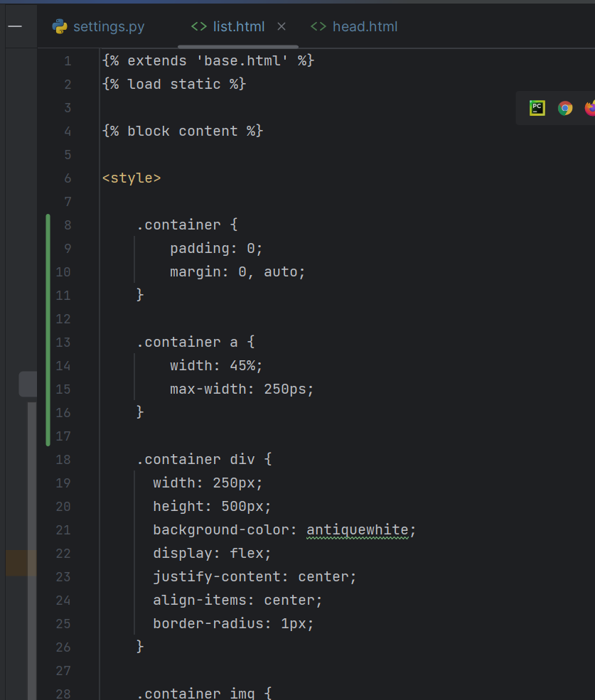Open preview in built-in PyCharm browser
This screenshot has height=700, width=595.
[537, 108]
